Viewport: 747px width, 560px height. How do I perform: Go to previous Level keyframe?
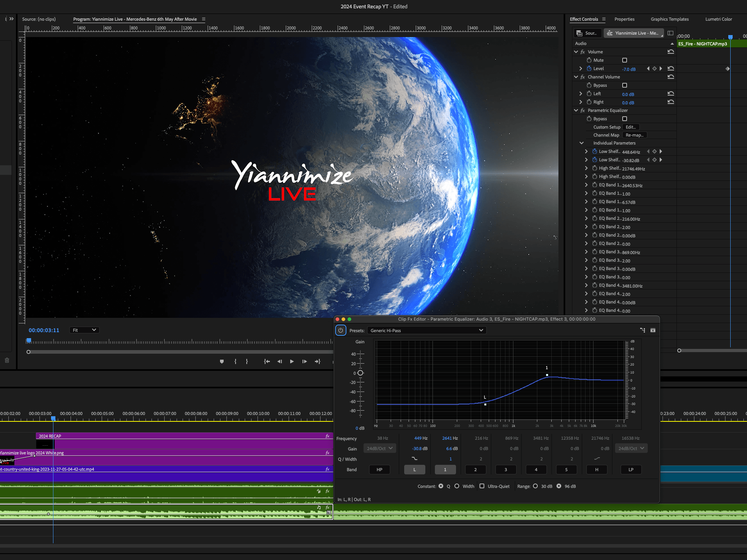click(648, 69)
